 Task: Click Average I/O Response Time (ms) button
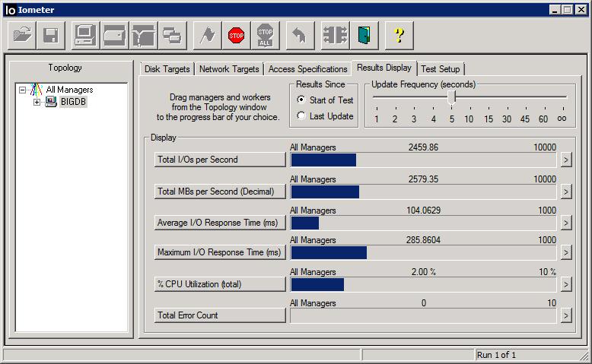coord(220,223)
